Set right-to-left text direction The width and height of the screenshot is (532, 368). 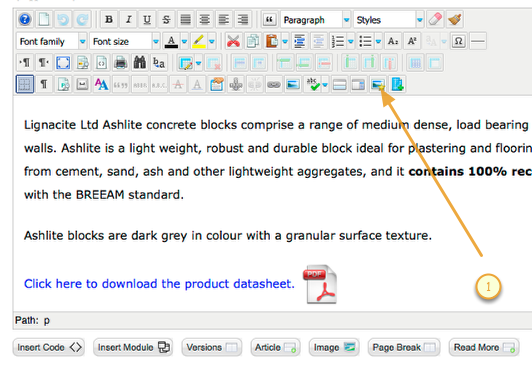44,63
